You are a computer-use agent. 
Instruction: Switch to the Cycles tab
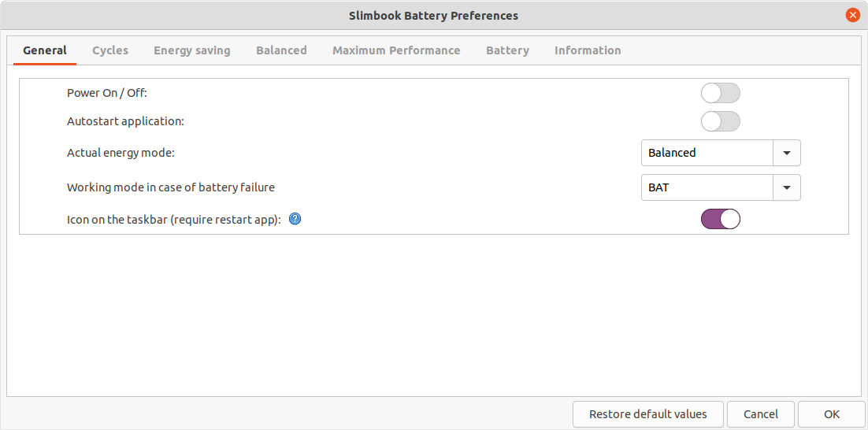(110, 50)
